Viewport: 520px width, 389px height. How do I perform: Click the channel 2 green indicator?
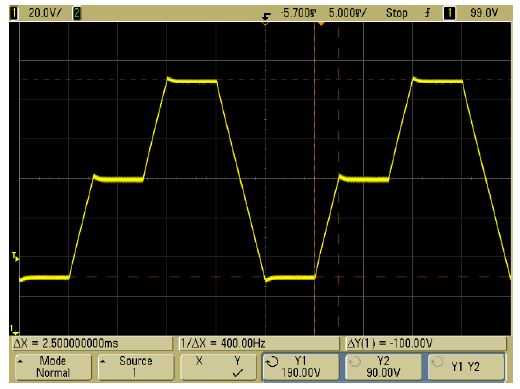coord(77,13)
